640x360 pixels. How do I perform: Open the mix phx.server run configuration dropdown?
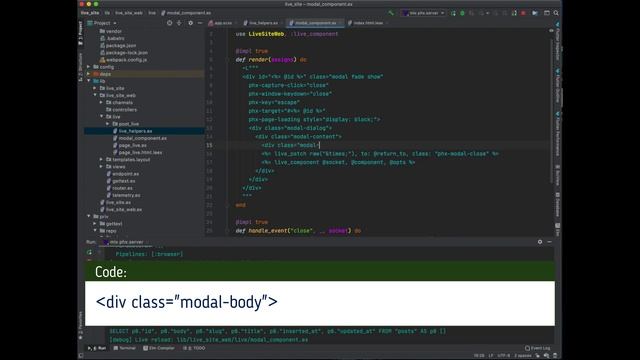[423, 13]
